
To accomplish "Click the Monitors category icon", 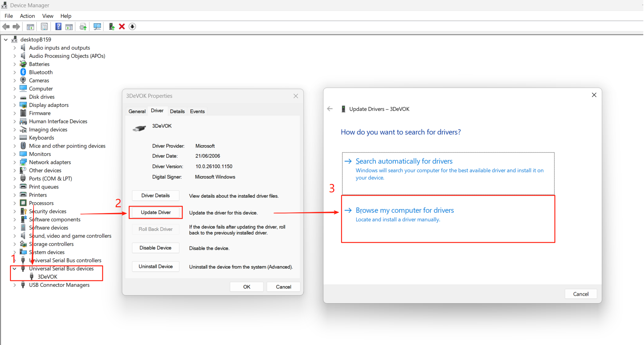I will point(23,154).
